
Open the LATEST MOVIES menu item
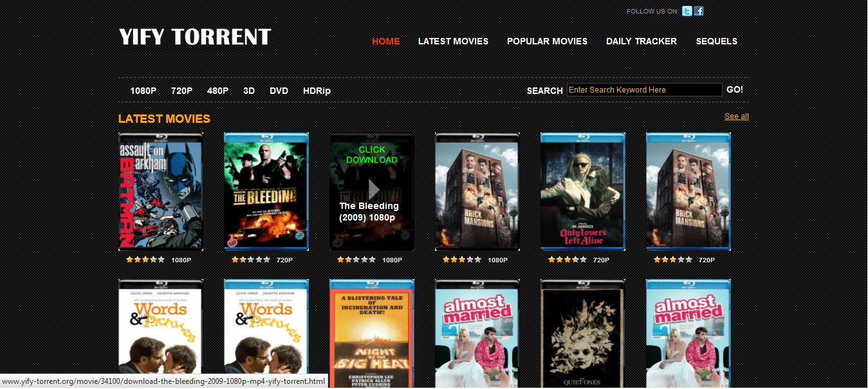(x=453, y=41)
